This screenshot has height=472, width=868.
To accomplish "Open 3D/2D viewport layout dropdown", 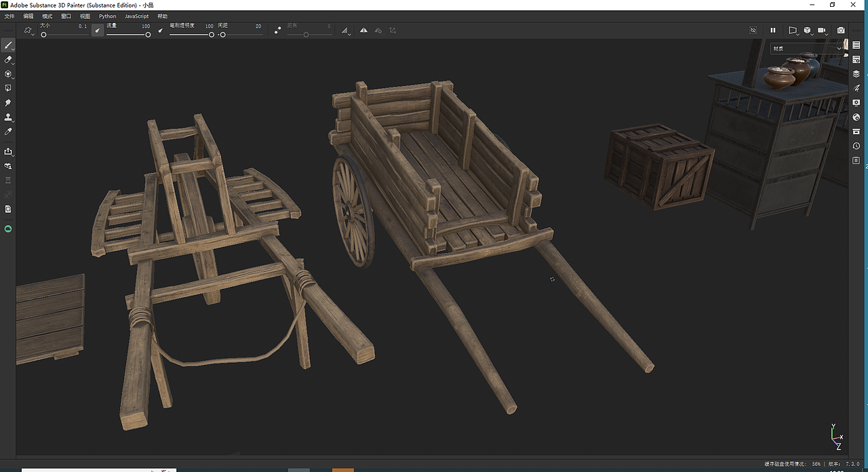I will 808,31.
